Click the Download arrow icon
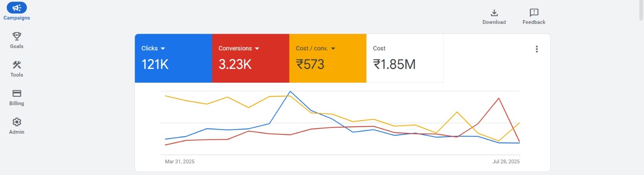Screen dimensions: 644x175 point(494,13)
